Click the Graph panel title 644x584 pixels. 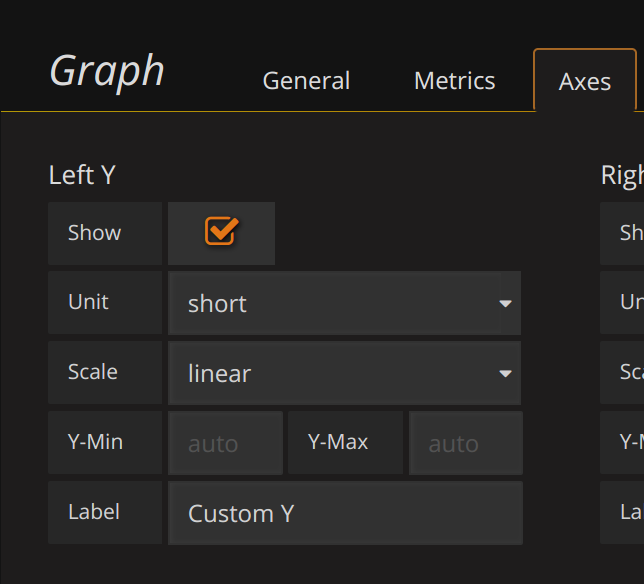107,71
